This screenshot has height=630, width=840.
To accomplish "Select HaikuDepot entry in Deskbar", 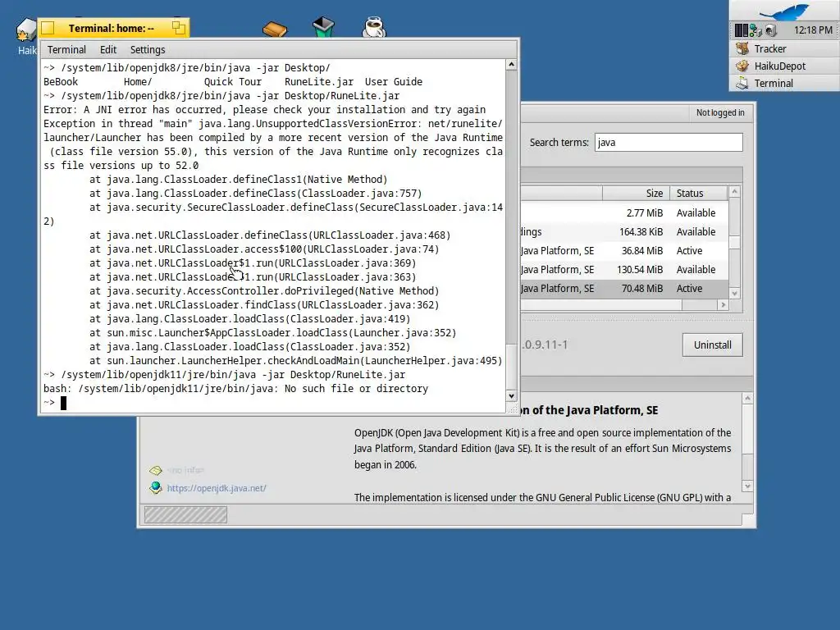I will click(x=783, y=66).
